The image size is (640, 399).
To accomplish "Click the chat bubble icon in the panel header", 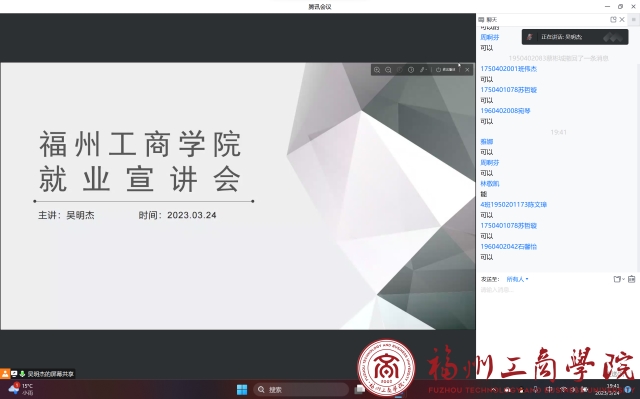I will point(481,20).
